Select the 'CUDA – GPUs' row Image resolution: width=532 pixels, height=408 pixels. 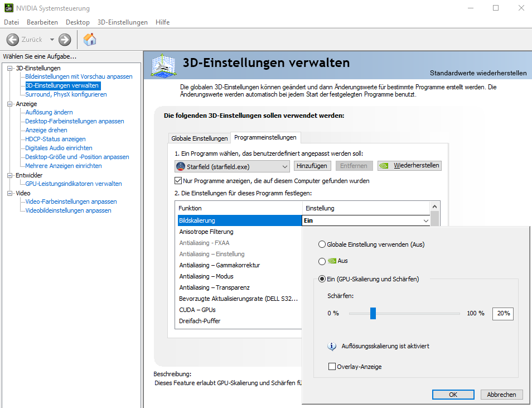[240, 310]
